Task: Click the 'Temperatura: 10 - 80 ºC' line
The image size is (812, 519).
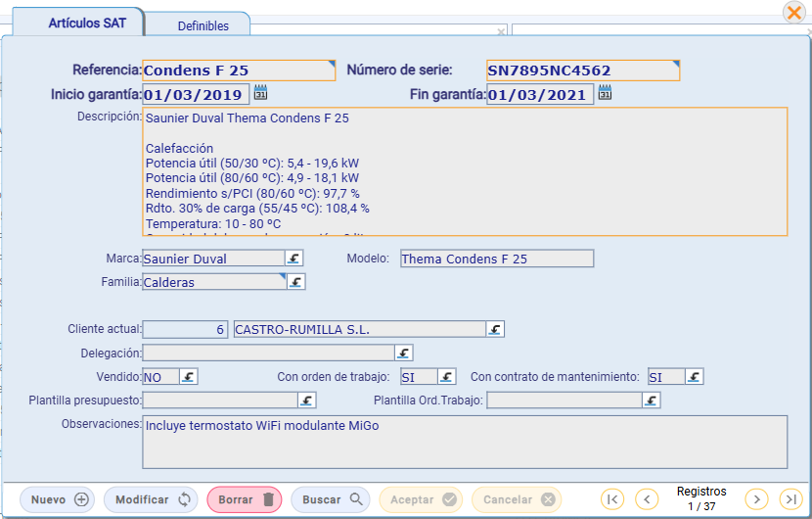Action: 213,224
